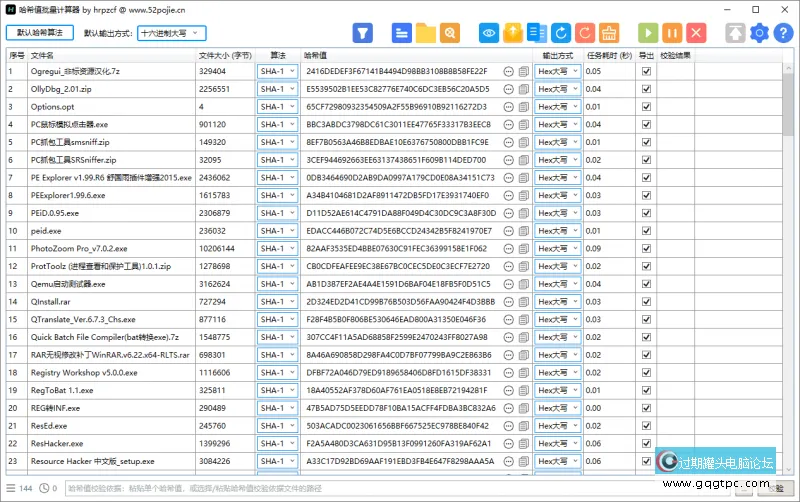800x502 pixels.
Task: Click ellipsis icon in QInstall.rar row
Action: (x=508, y=302)
